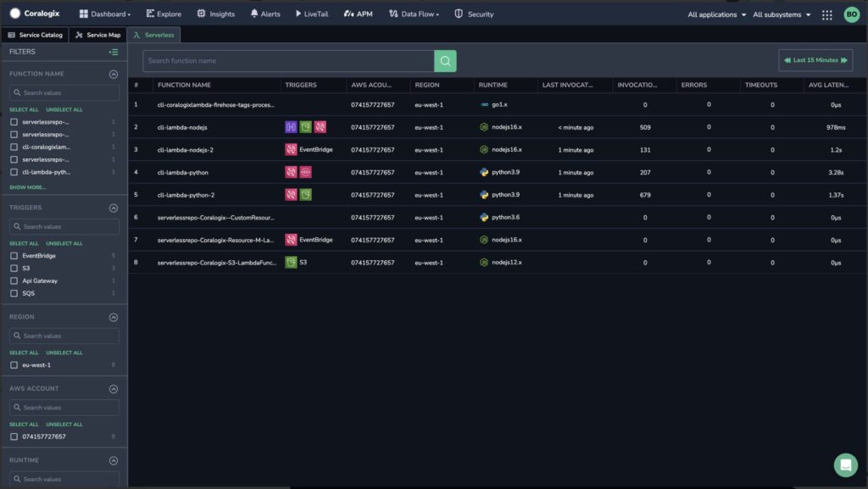Open the Last 15 Minutes time picker
868x489 pixels.
coord(815,60)
